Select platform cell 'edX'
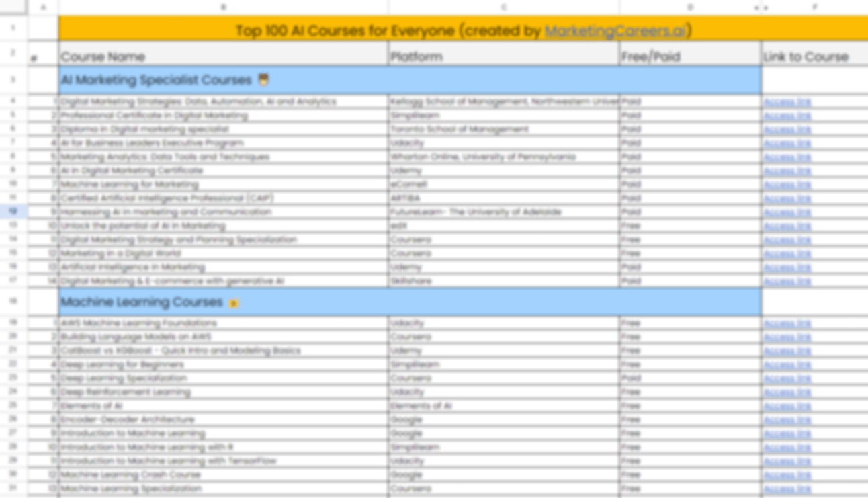Viewport: 868px width, 498px height. [x=504, y=226]
